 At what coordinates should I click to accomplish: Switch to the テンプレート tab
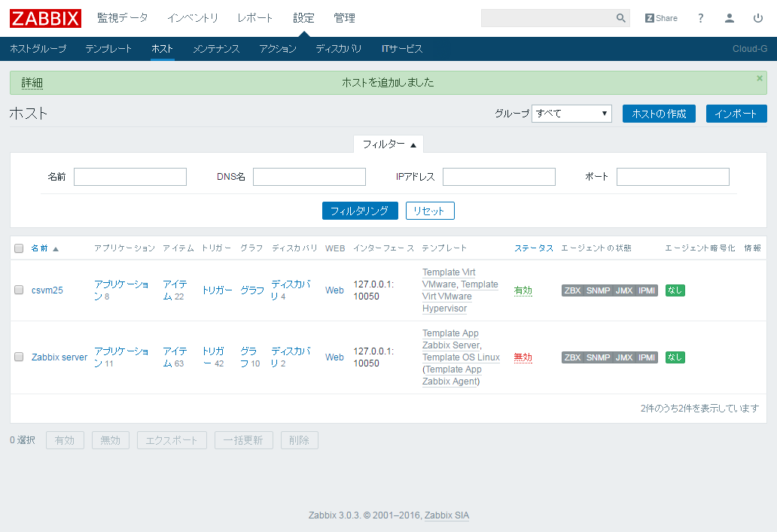(108, 47)
